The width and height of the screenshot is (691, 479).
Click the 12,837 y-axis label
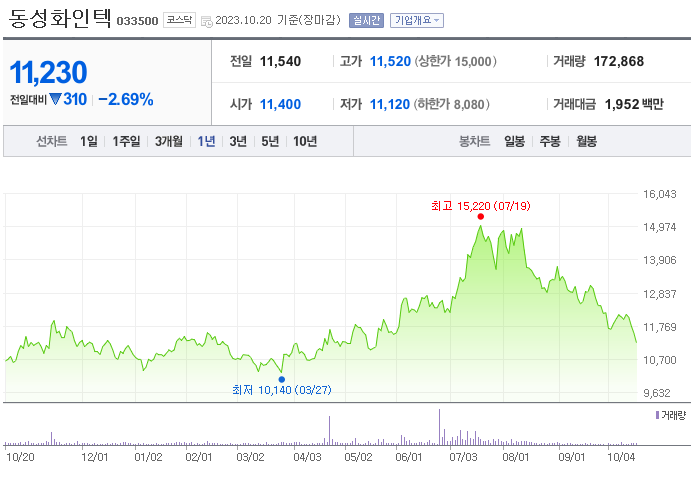point(659,294)
